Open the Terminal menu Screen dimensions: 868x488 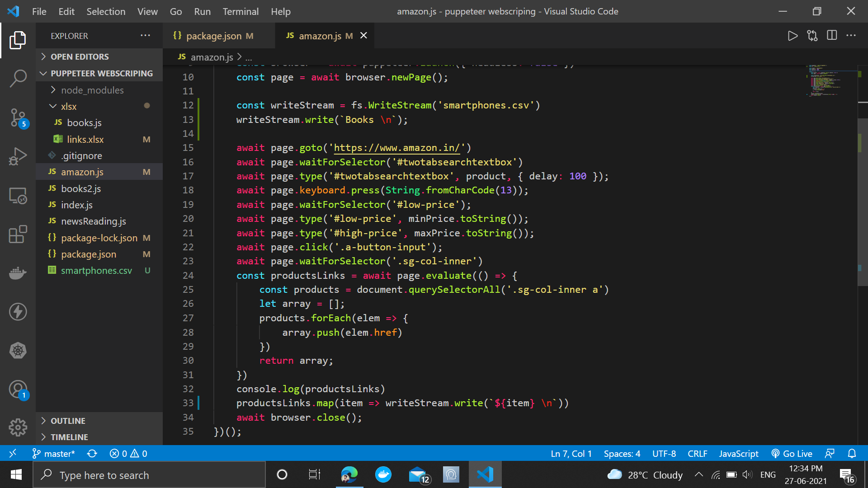(x=241, y=11)
